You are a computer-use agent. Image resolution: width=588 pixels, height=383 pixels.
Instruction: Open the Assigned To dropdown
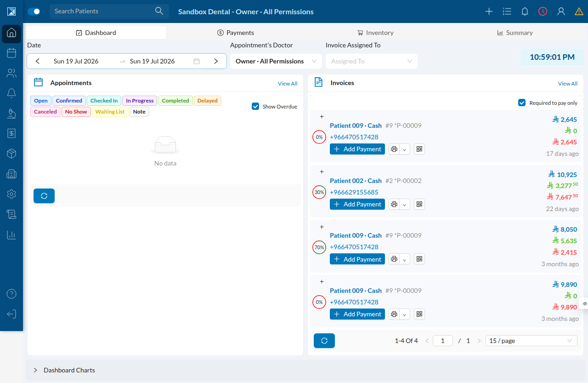pyautogui.click(x=372, y=61)
